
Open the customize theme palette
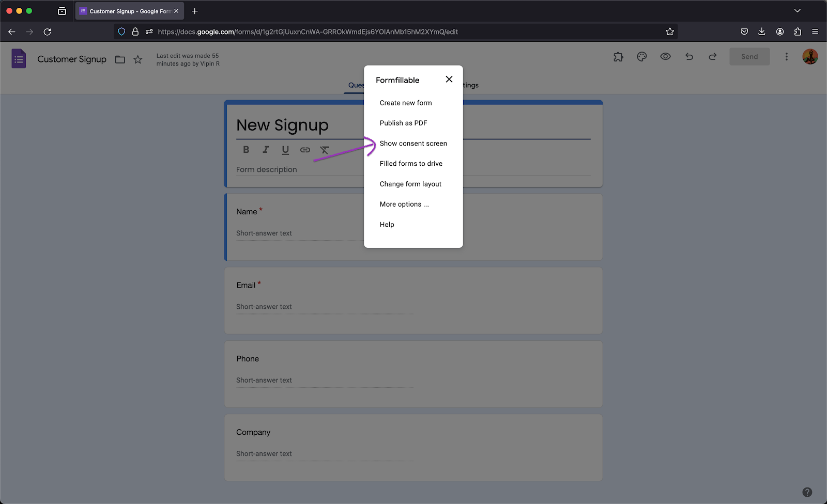642,57
